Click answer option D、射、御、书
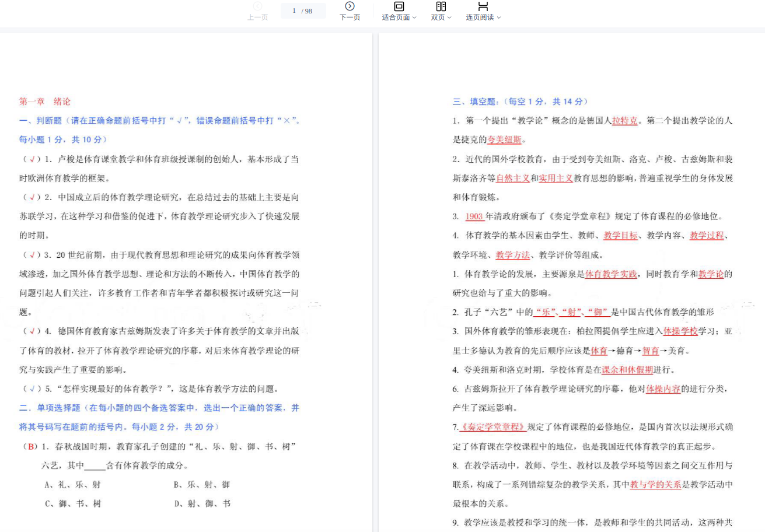Image resolution: width=765 pixels, height=532 pixels. 201,503
